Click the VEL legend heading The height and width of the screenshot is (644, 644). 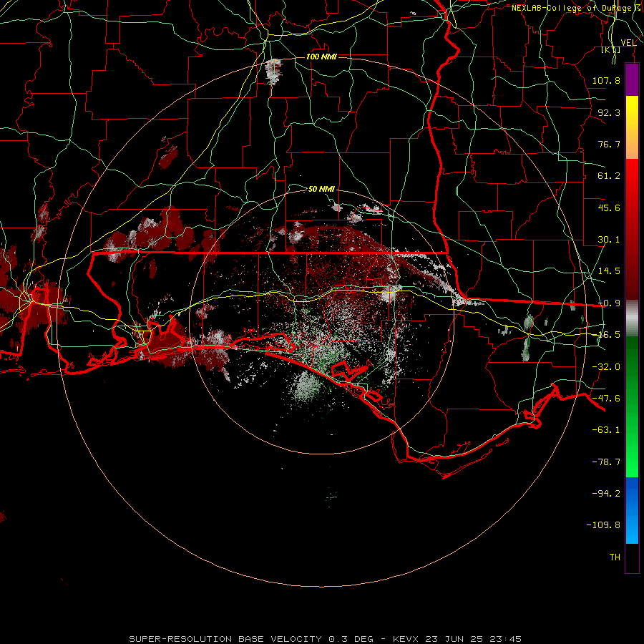click(x=628, y=43)
